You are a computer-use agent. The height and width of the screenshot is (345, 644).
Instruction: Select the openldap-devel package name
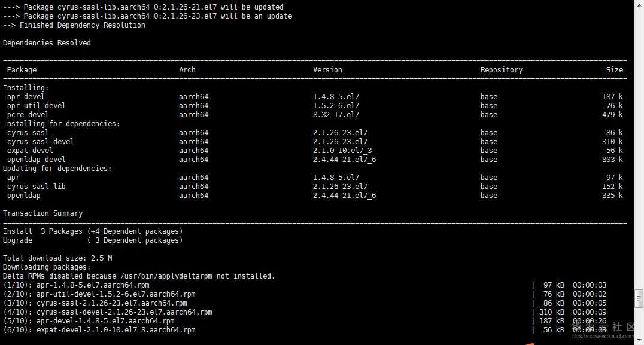37,160
